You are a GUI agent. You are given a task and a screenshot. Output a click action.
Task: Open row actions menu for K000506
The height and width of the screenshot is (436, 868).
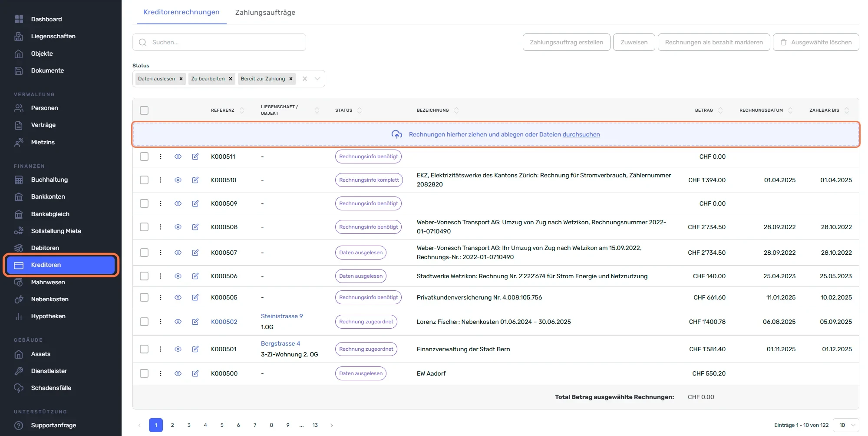[x=161, y=276]
